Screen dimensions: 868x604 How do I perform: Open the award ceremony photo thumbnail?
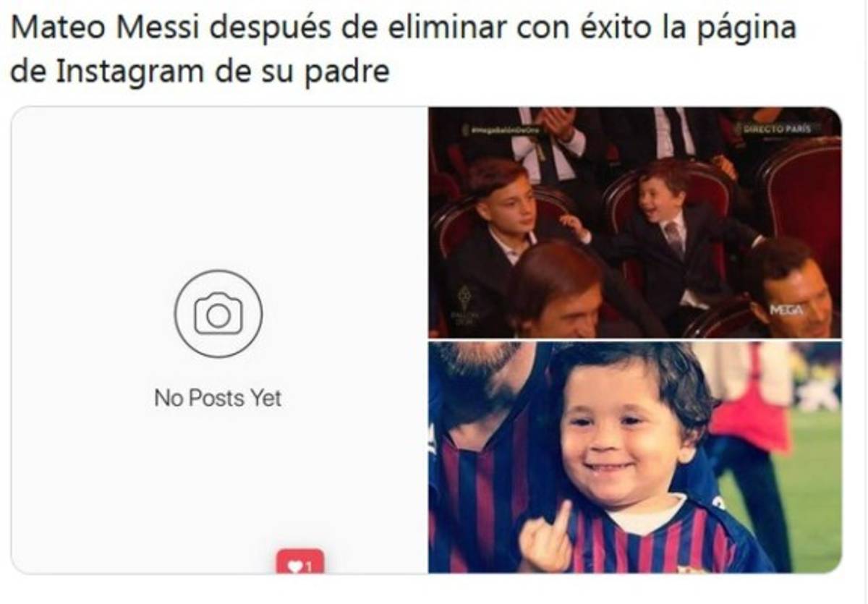click(x=635, y=223)
